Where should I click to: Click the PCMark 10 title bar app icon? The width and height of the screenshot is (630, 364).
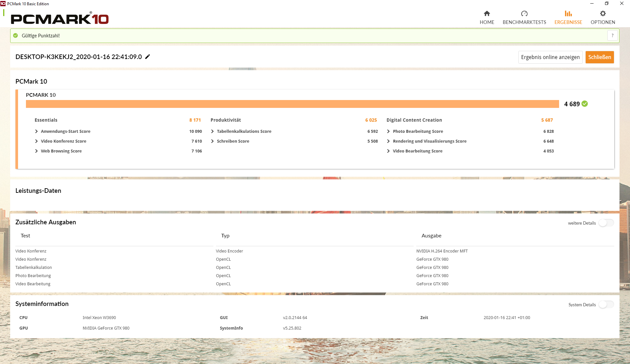(3, 4)
